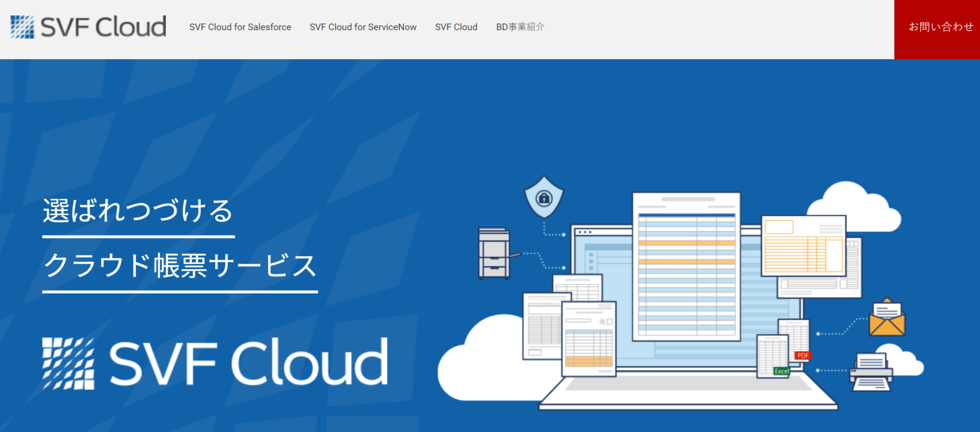Click the office copier machine icon
Viewport: 980px width, 432px height.
coord(494,253)
